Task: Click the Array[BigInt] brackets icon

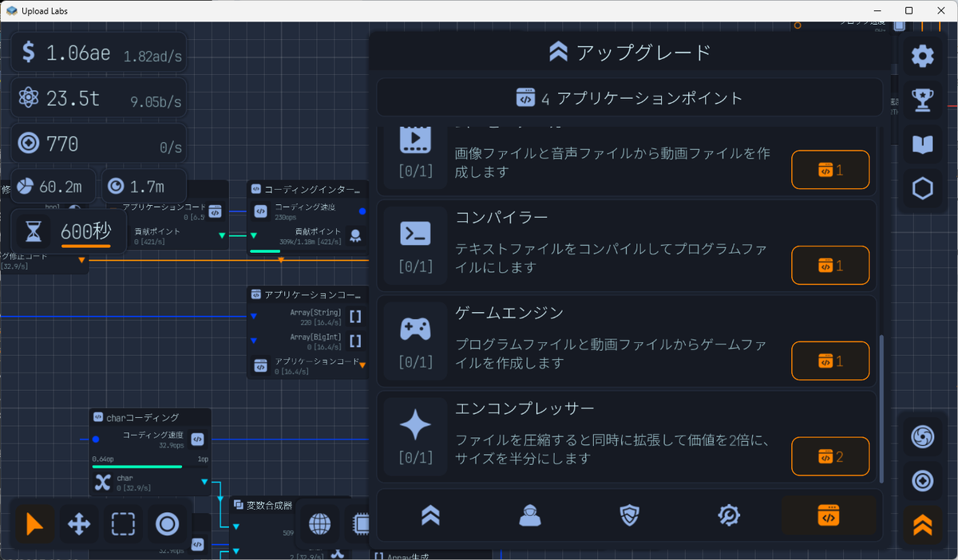Action: (x=355, y=341)
